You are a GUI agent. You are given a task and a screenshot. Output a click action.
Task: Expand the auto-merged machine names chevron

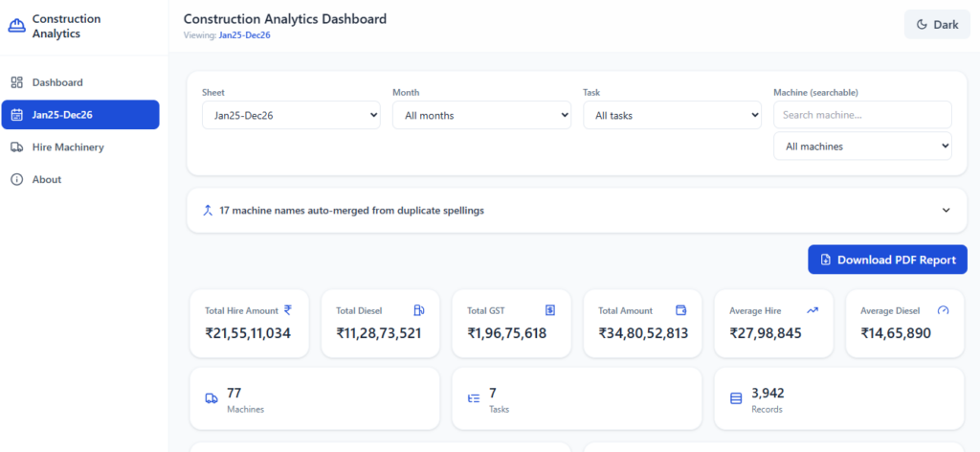[946, 211]
